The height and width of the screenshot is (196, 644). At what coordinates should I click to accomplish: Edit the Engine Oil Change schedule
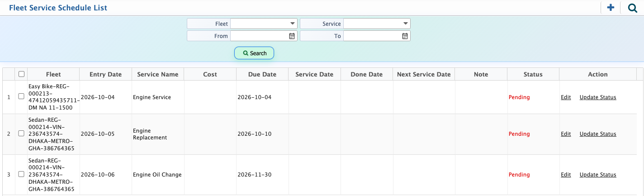pos(566,174)
